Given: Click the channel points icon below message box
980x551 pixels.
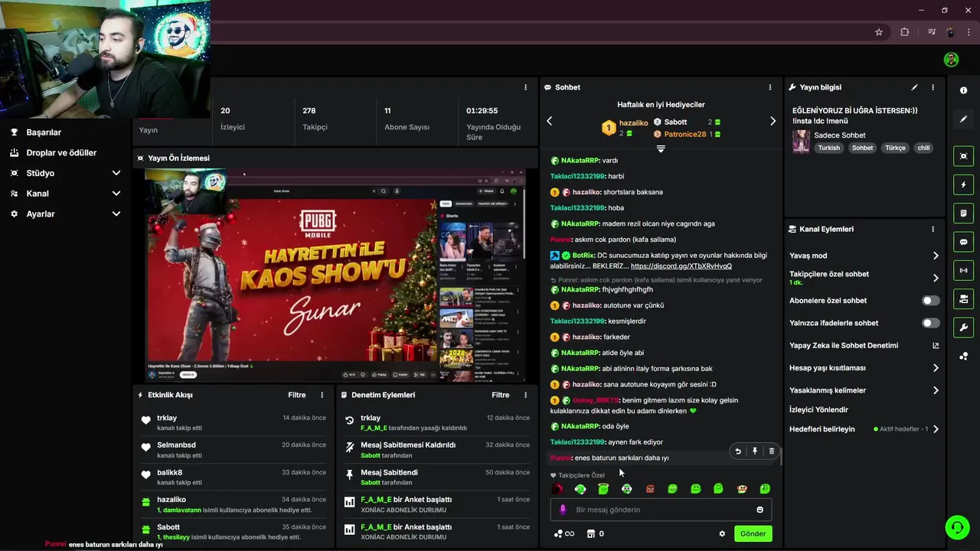Looking at the screenshot, I should [558, 534].
